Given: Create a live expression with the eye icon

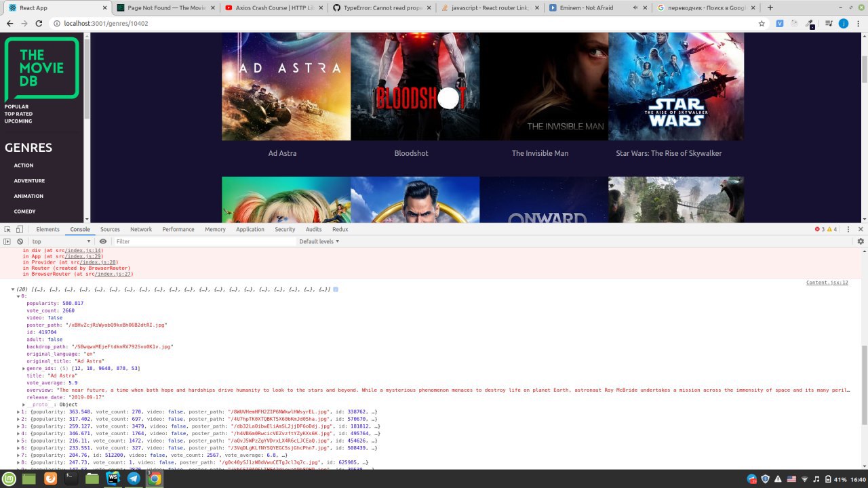Looking at the screenshot, I should pyautogui.click(x=103, y=241).
